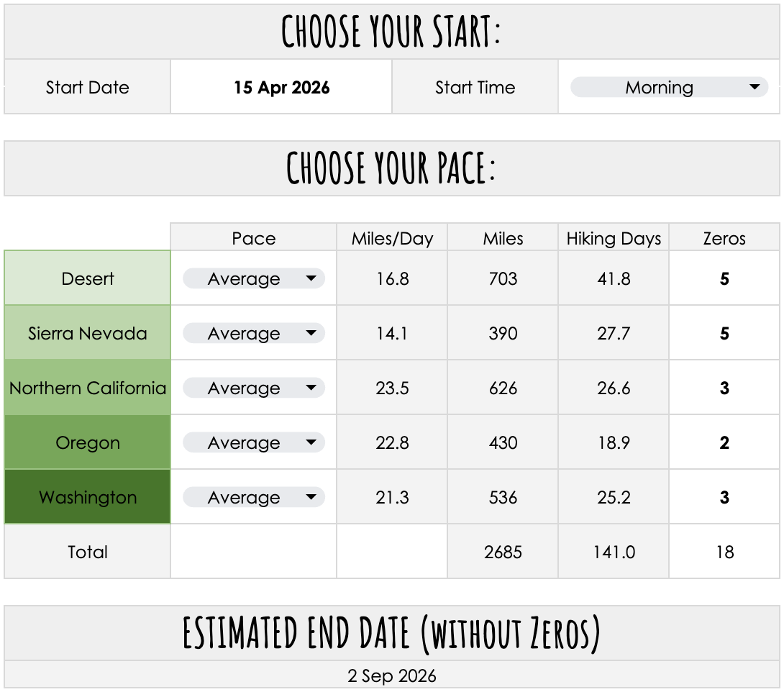
Task: Open the Oregon pace dropdown
Action: click(x=253, y=442)
